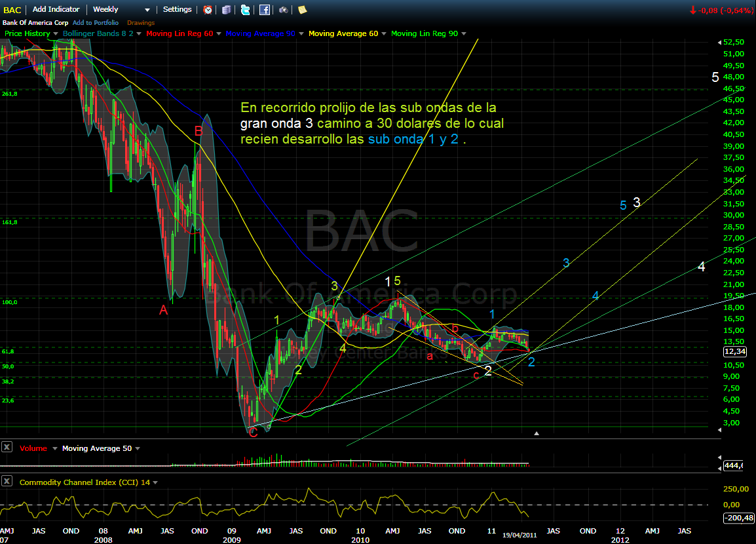Image resolution: width=756 pixels, height=544 pixels.
Task: Expand the Volume indicator dropdown
Action: point(54,448)
